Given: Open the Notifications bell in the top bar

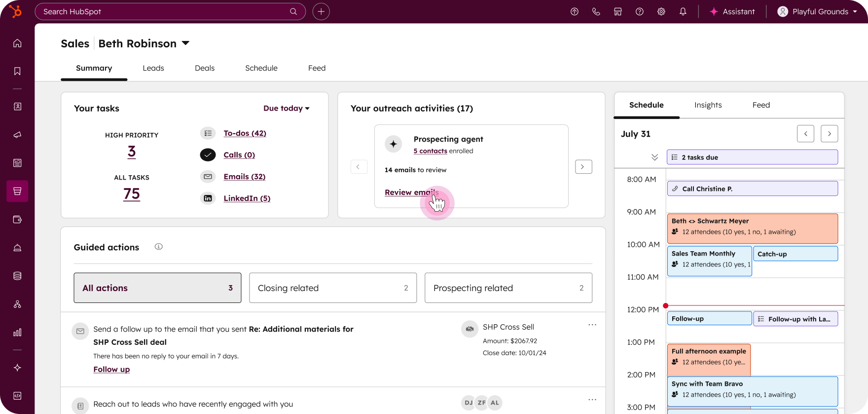Looking at the screenshot, I should pos(683,11).
